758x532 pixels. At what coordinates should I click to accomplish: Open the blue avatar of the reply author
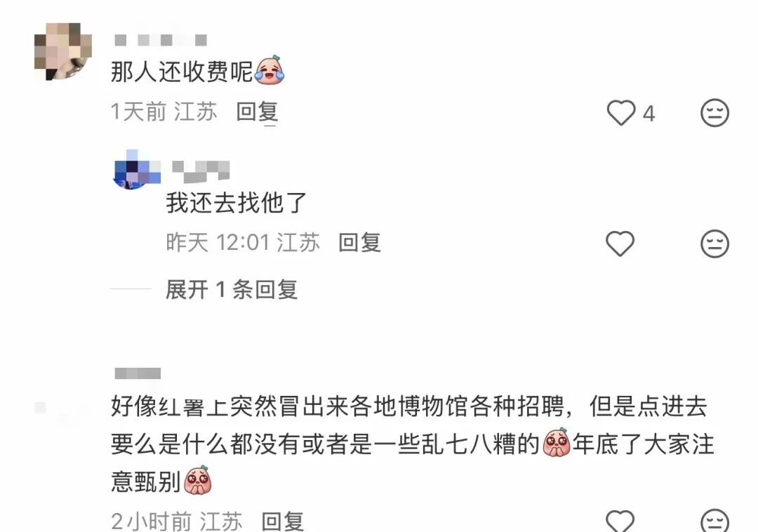point(137,169)
